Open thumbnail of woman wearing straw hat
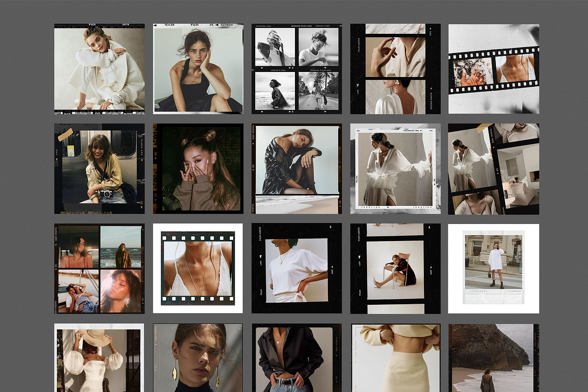The height and width of the screenshot is (392, 588). tap(99, 358)
